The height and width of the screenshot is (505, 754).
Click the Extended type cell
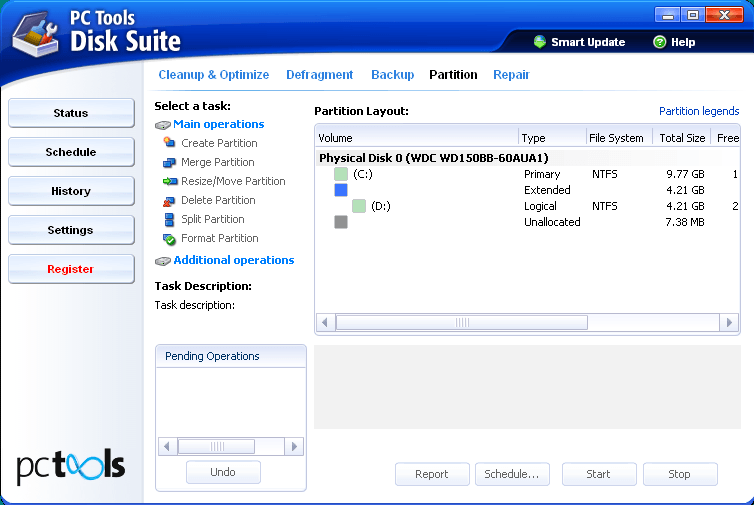point(547,190)
